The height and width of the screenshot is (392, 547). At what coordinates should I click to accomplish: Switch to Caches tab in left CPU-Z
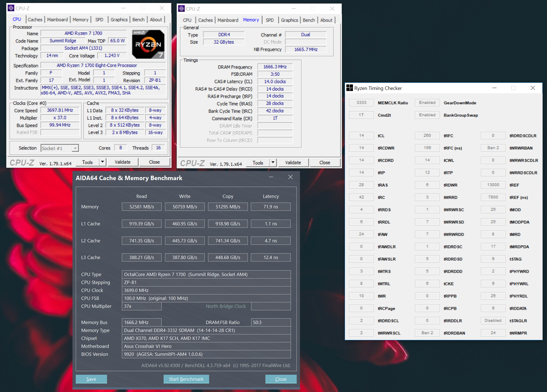point(35,19)
